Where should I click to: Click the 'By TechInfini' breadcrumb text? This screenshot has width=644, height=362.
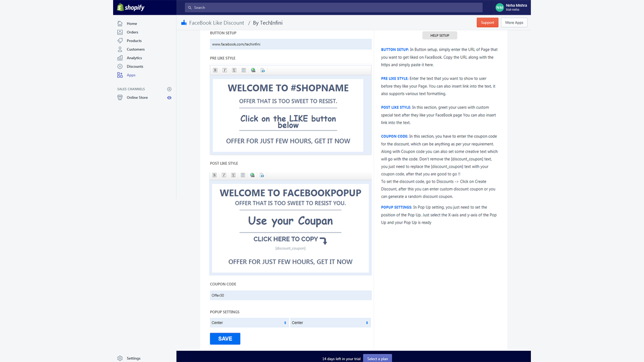tap(268, 23)
